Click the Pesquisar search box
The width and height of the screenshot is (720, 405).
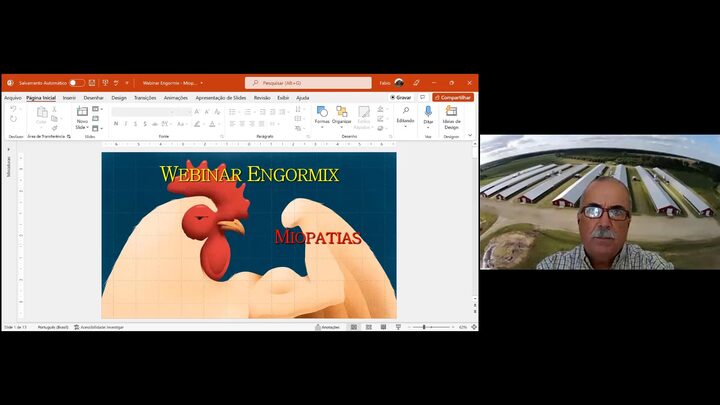pos(308,83)
